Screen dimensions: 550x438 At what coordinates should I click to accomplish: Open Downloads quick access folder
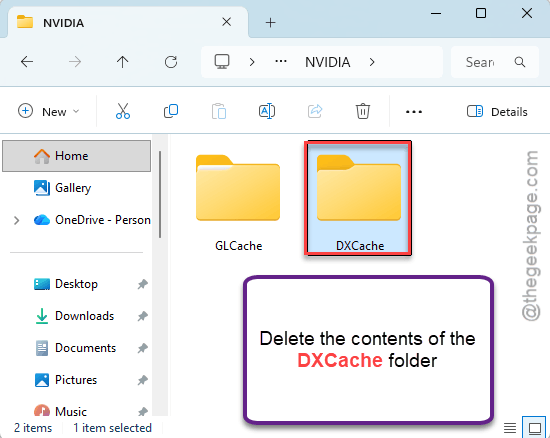74,316
